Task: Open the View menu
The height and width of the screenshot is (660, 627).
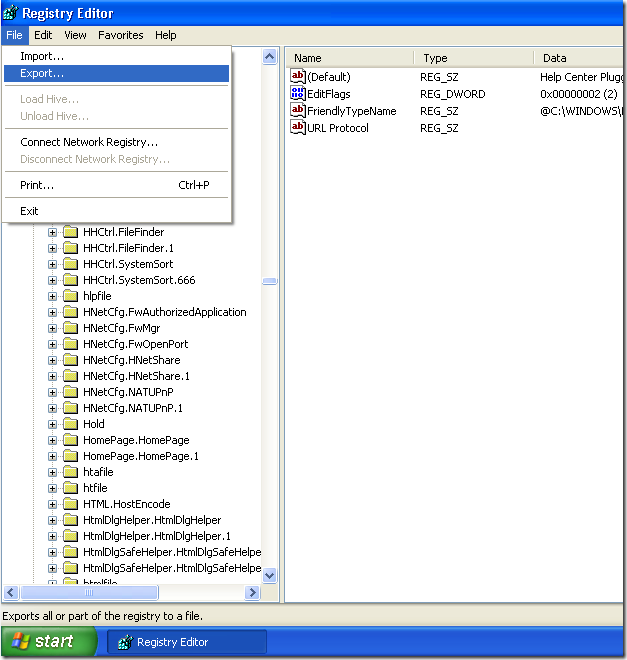Action: point(75,35)
